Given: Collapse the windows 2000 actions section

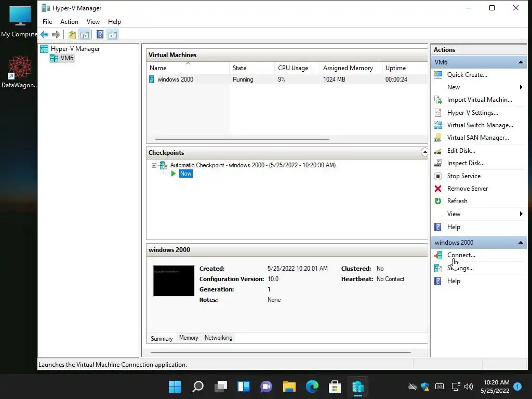Looking at the screenshot, I should point(521,243).
